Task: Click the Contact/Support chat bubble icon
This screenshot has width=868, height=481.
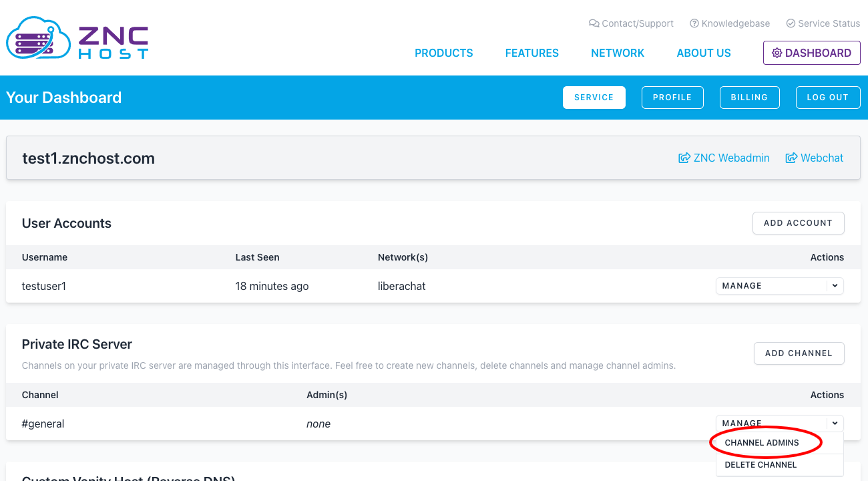Action: (594, 23)
